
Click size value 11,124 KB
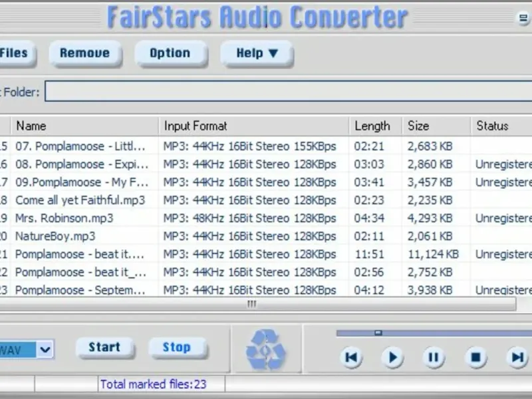point(434,254)
